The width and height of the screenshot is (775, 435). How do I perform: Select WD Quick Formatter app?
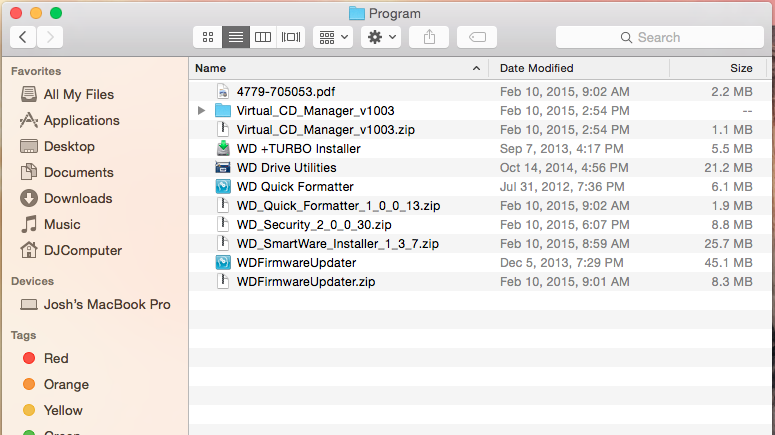coord(295,187)
